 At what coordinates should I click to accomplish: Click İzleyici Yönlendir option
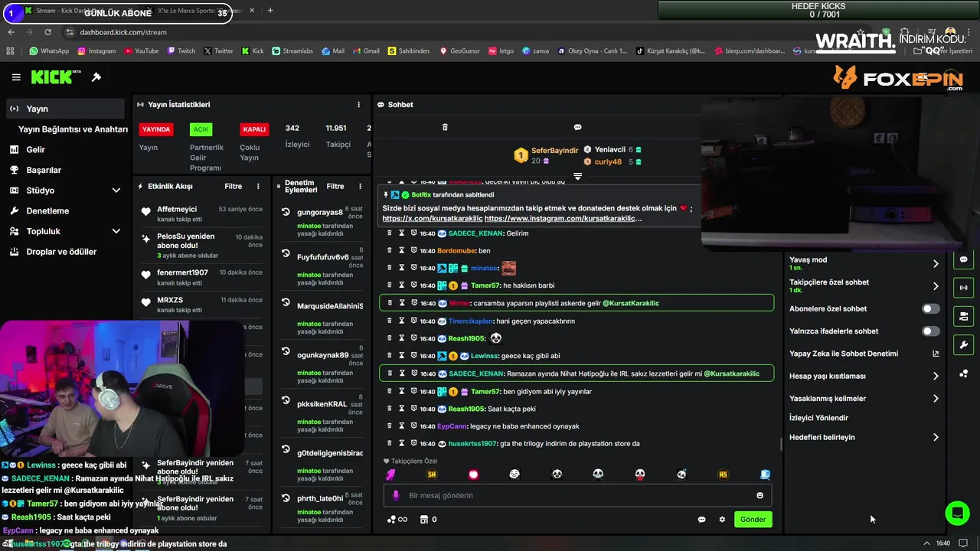[818, 418]
